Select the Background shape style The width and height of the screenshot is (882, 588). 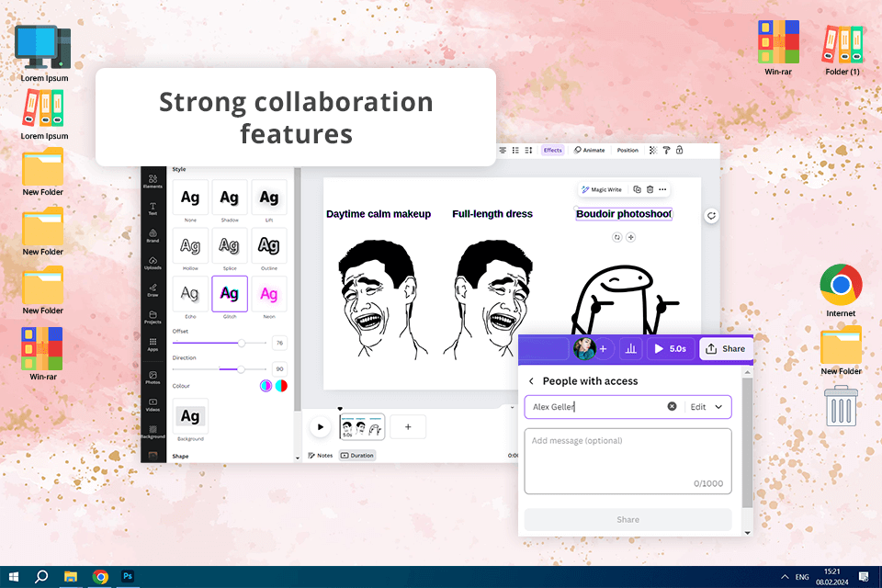click(190, 416)
